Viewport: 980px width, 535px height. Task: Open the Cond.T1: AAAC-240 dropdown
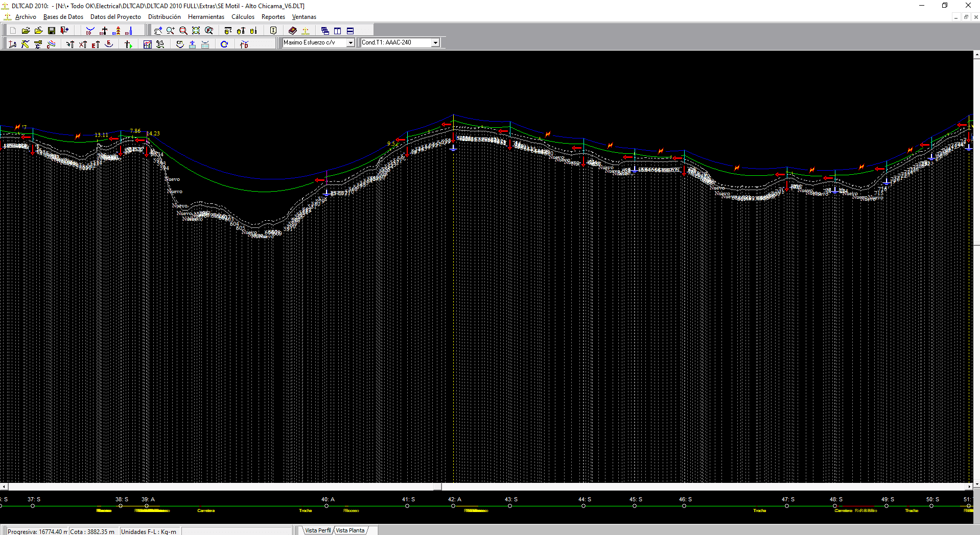(x=435, y=43)
